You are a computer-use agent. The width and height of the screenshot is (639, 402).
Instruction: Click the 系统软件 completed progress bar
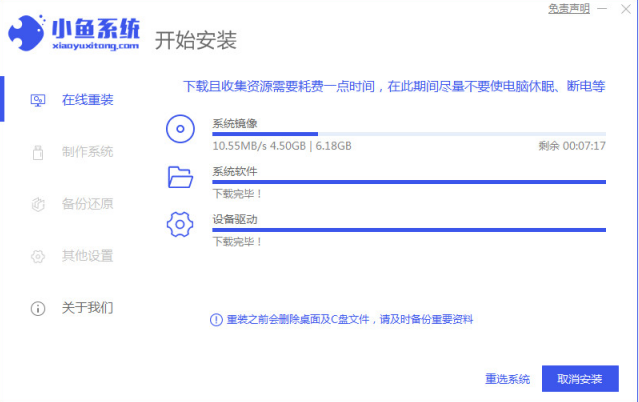pyautogui.click(x=408, y=182)
